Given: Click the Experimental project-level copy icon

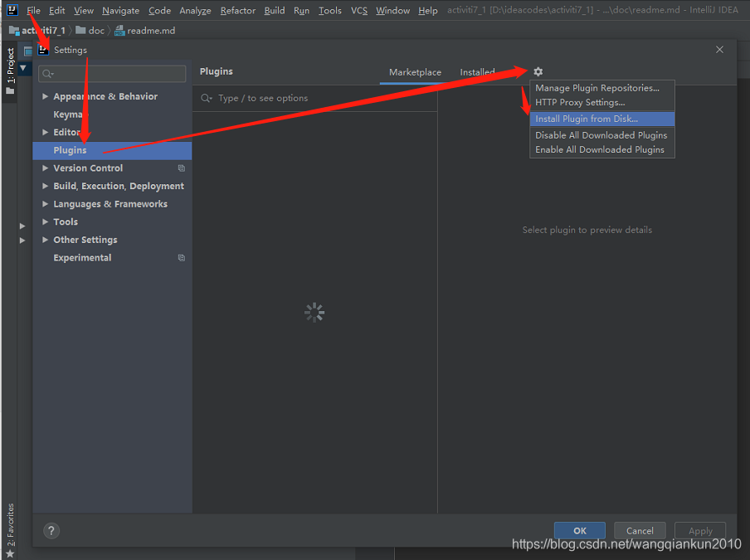Looking at the screenshot, I should click(x=182, y=258).
